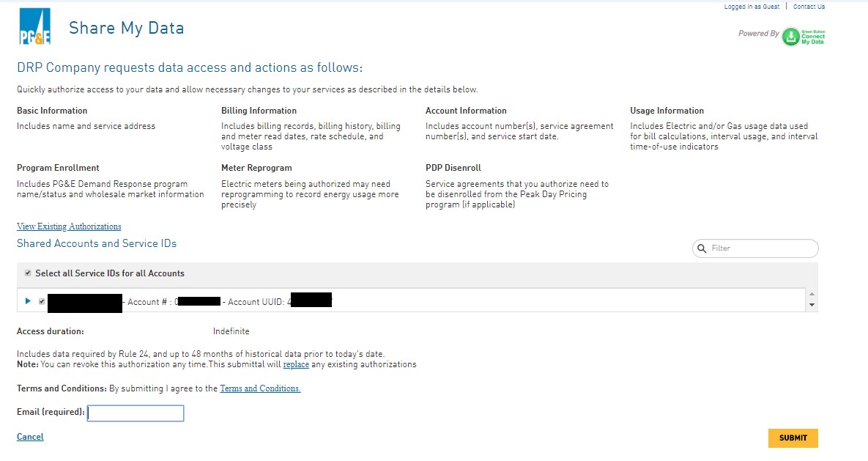Open the Contact Us link
868x461 pixels.
809,7
